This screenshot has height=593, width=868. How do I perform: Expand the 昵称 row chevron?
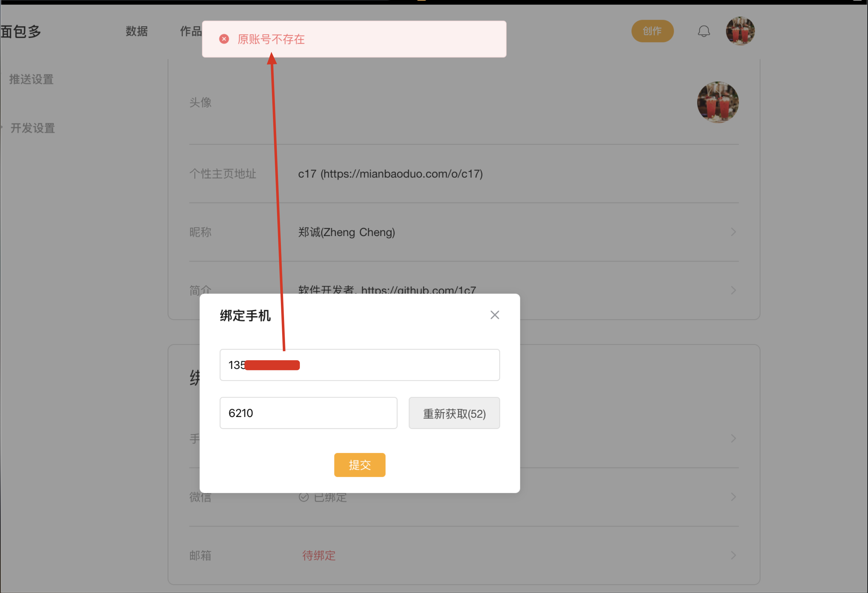733,232
